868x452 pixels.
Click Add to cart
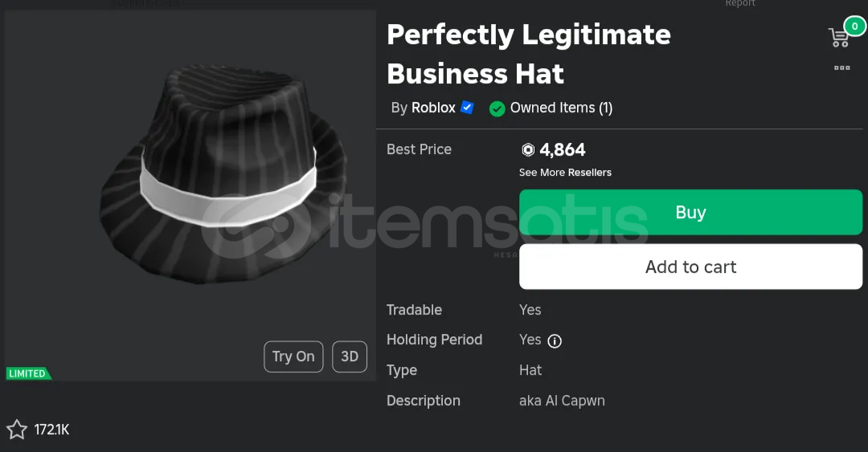coord(691,267)
